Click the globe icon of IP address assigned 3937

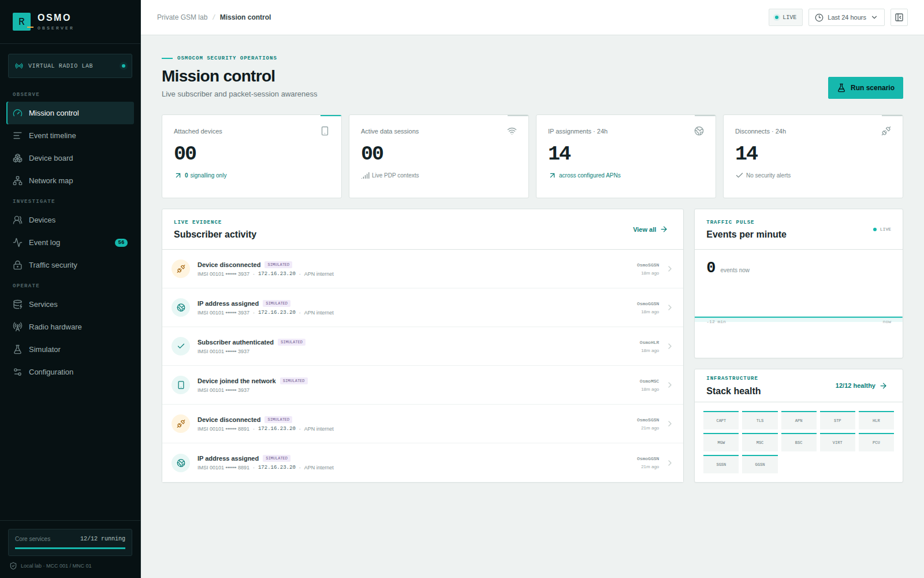tap(181, 307)
